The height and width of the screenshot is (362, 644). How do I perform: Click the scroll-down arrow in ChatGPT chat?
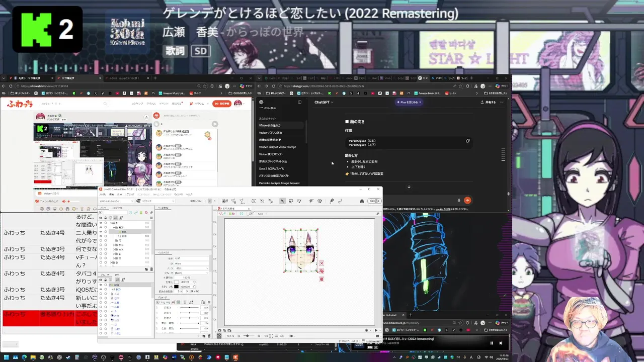pyautogui.click(x=409, y=187)
